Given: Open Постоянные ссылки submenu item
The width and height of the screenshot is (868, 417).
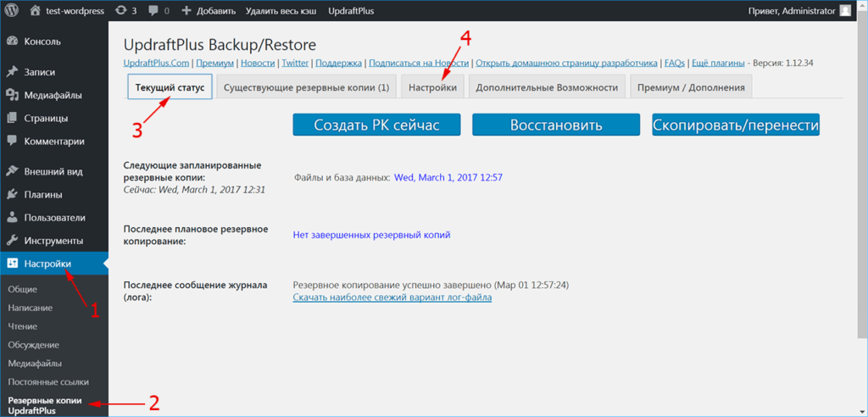Looking at the screenshot, I should click(x=48, y=382).
